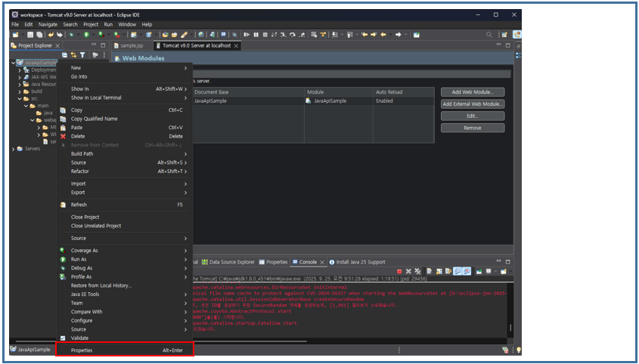Screen dimensions: 639x364
Task: Choose Refresh in the context menu
Action: click(125, 205)
